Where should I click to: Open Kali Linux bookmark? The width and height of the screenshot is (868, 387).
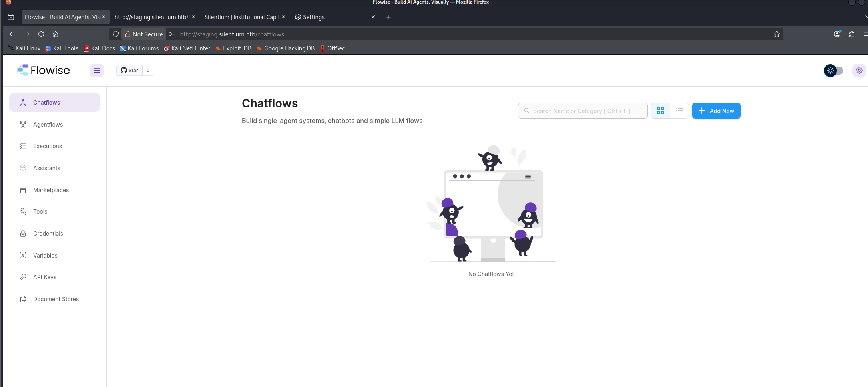(24, 48)
